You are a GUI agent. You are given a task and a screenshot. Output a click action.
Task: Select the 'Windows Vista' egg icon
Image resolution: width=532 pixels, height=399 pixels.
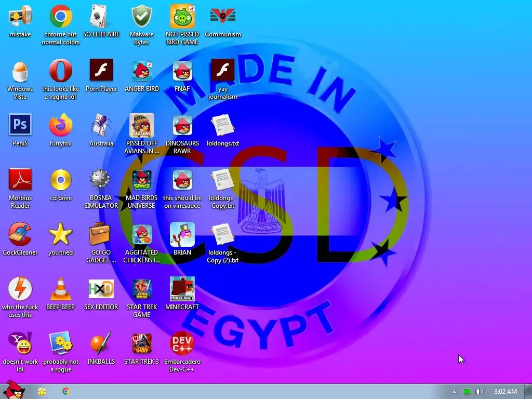coord(20,71)
